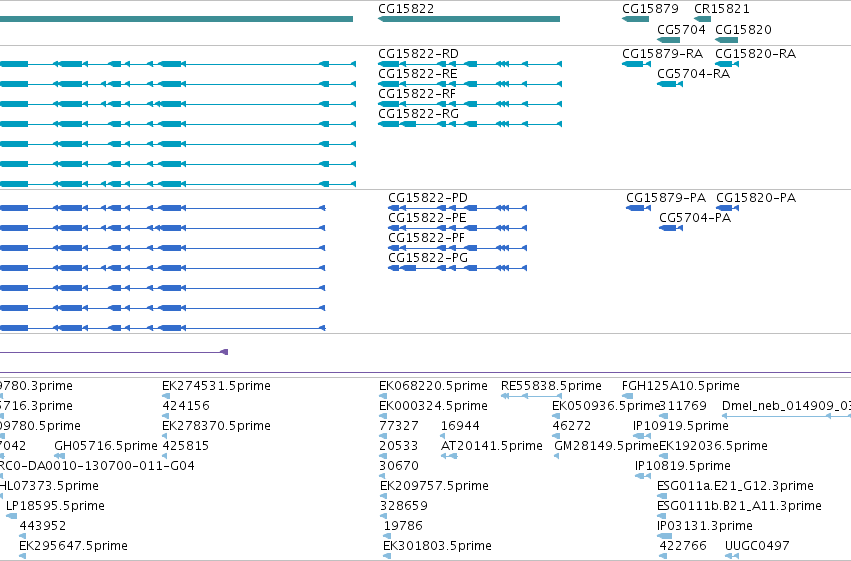Click the CG15822 gene bar
Screen dimensions: 851x561
[469, 19]
